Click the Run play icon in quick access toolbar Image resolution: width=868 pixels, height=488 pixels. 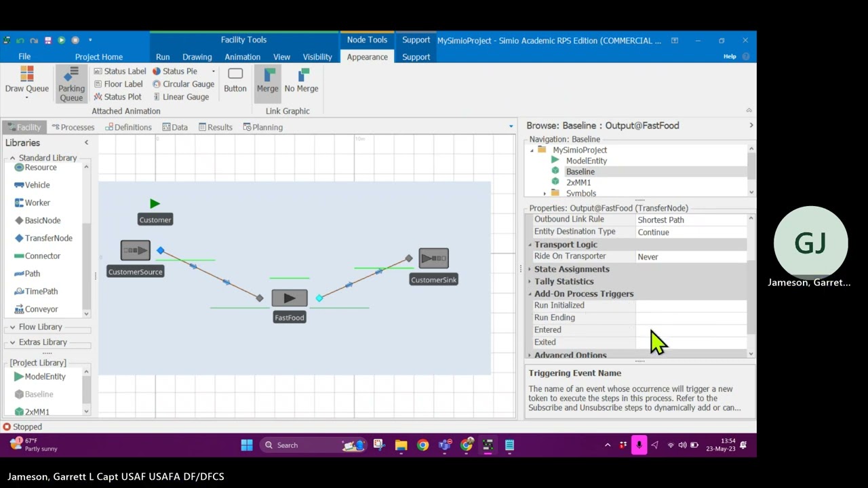point(61,41)
